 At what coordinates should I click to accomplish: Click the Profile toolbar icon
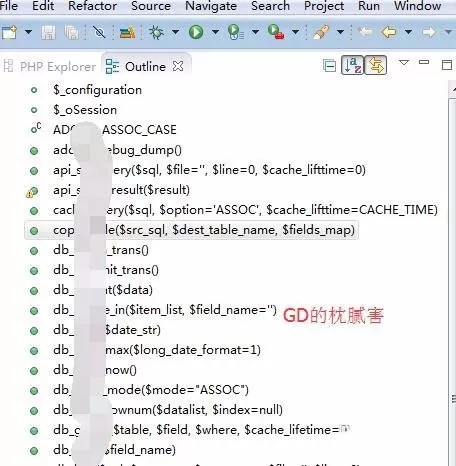236,32
